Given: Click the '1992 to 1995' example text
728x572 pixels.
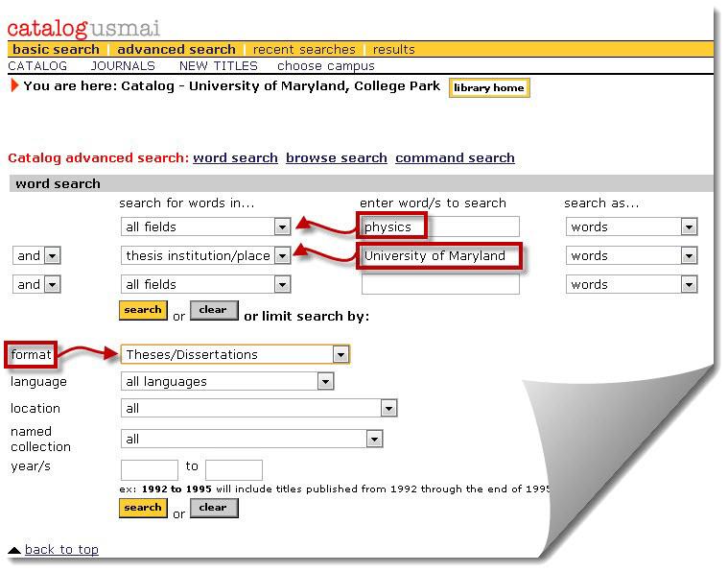Looking at the screenshot, I should pyautogui.click(x=176, y=489).
